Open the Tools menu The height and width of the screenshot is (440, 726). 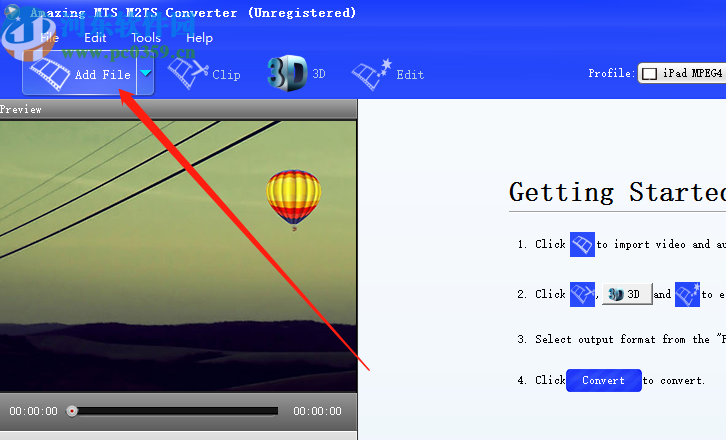(x=146, y=38)
